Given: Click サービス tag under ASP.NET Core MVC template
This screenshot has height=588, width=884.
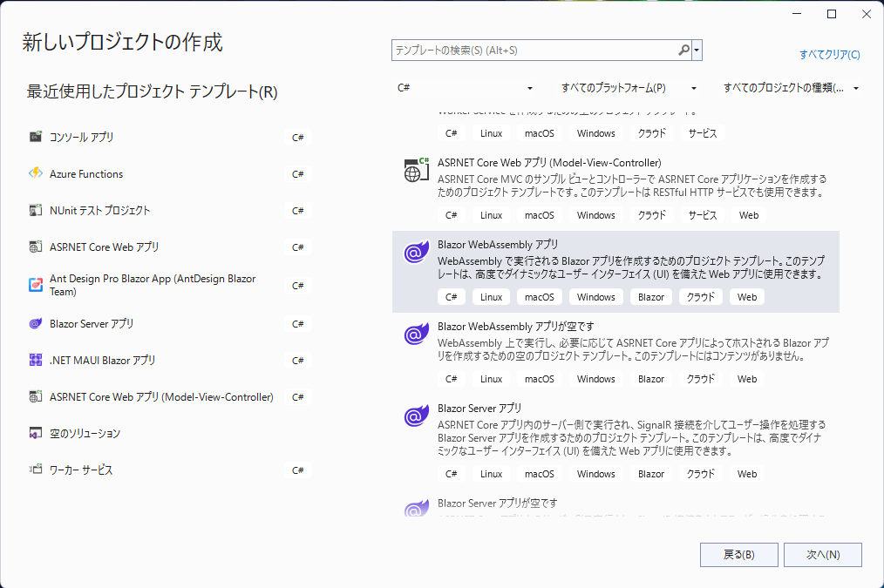Looking at the screenshot, I should [703, 215].
